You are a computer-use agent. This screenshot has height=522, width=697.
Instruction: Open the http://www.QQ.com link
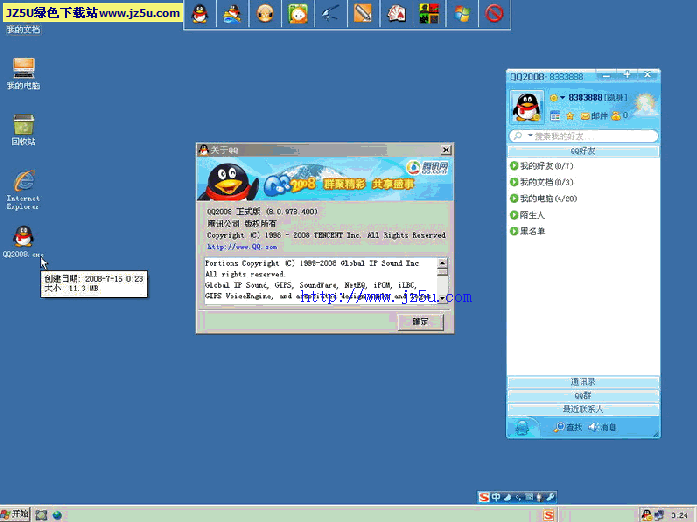[x=242, y=246]
